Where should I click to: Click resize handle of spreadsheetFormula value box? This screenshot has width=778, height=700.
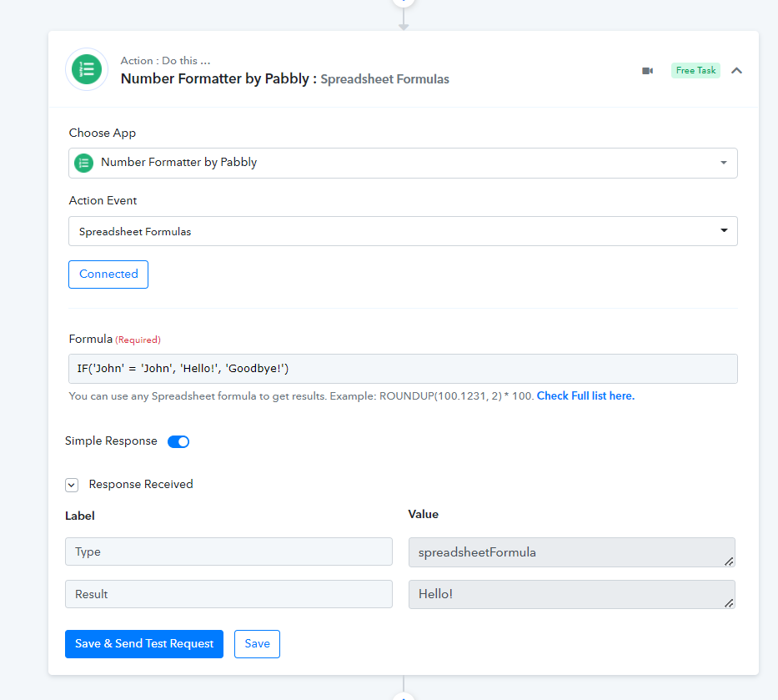[729, 562]
